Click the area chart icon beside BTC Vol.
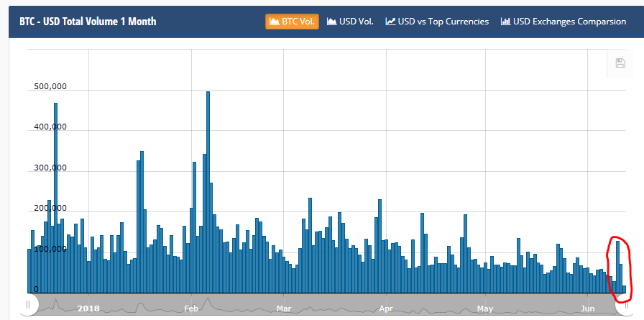Screen dimensions: 644x320 point(275,22)
